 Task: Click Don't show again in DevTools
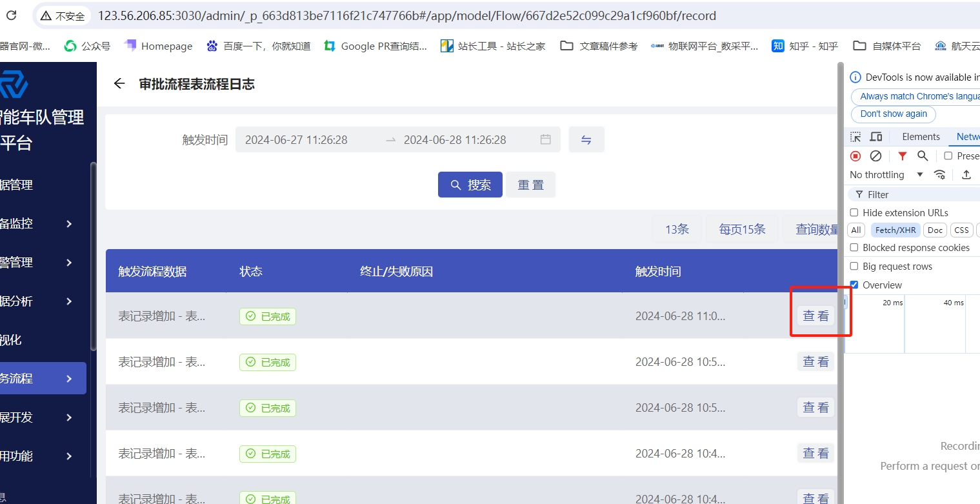coord(894,114)
